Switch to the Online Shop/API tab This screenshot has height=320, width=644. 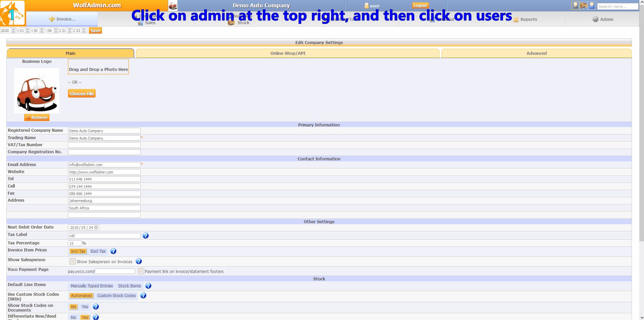coord(288,53)
